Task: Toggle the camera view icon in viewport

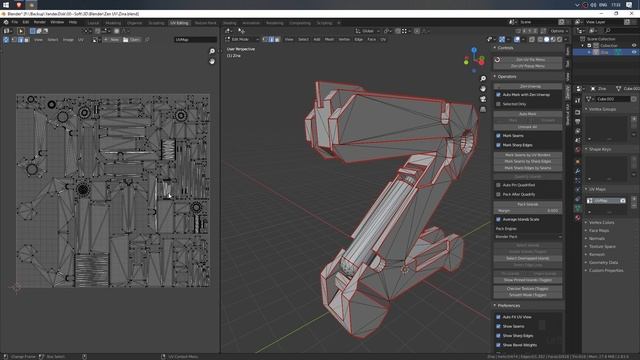Action: (x=483, y=99)
